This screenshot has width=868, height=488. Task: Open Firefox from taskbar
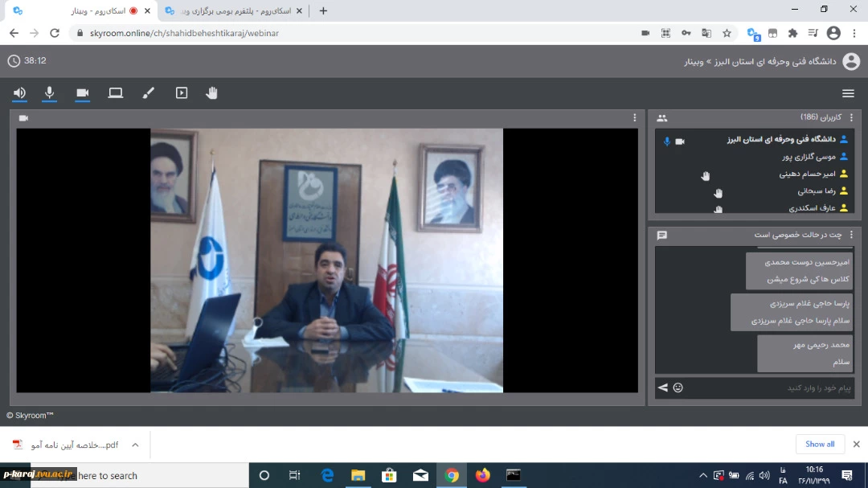click(x=483, y=475)
